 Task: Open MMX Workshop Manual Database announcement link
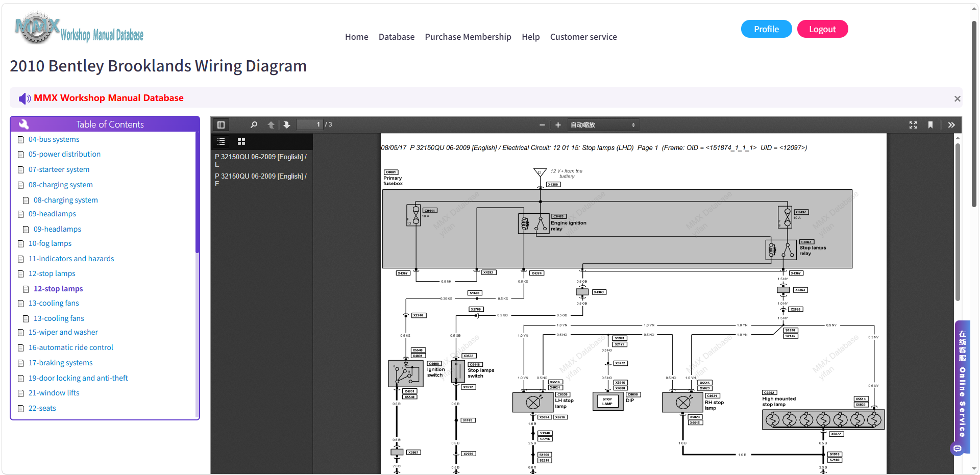pos(109,98)
